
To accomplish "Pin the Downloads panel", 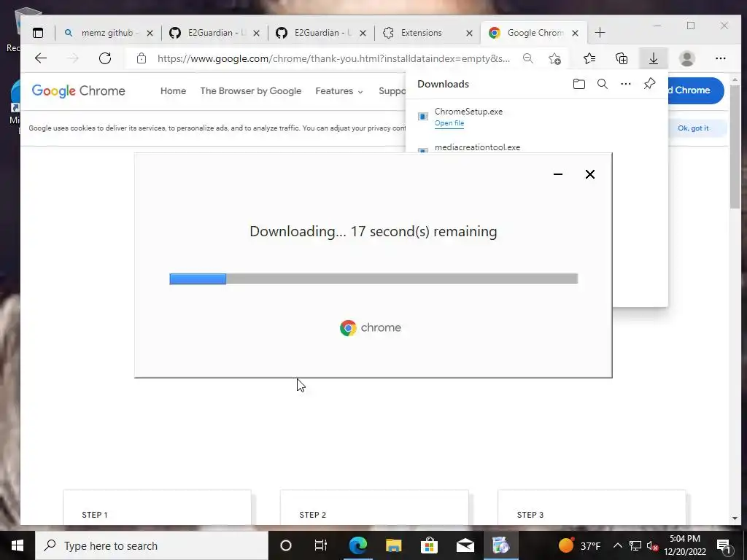I will pyautogui.click(x=649, y=84).
